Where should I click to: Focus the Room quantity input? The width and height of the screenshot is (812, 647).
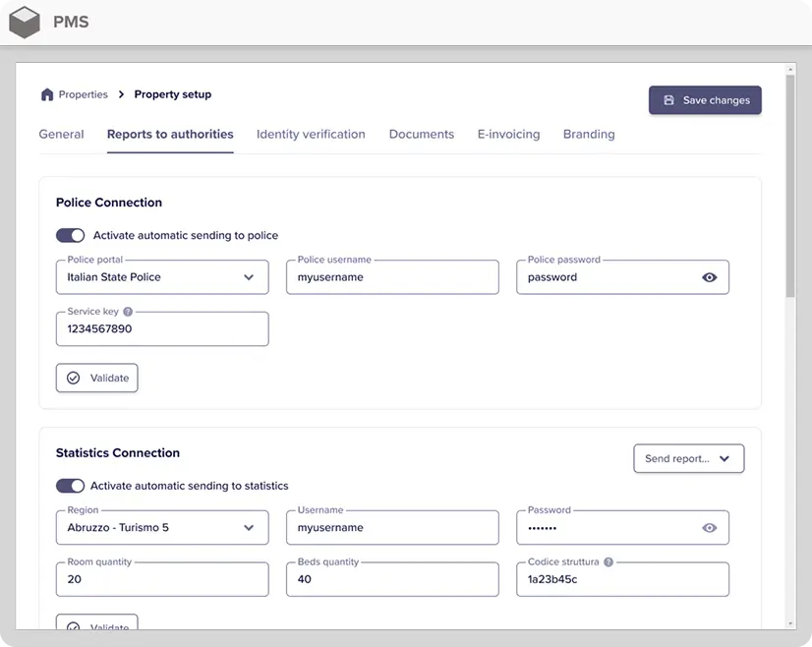(162, 580)
